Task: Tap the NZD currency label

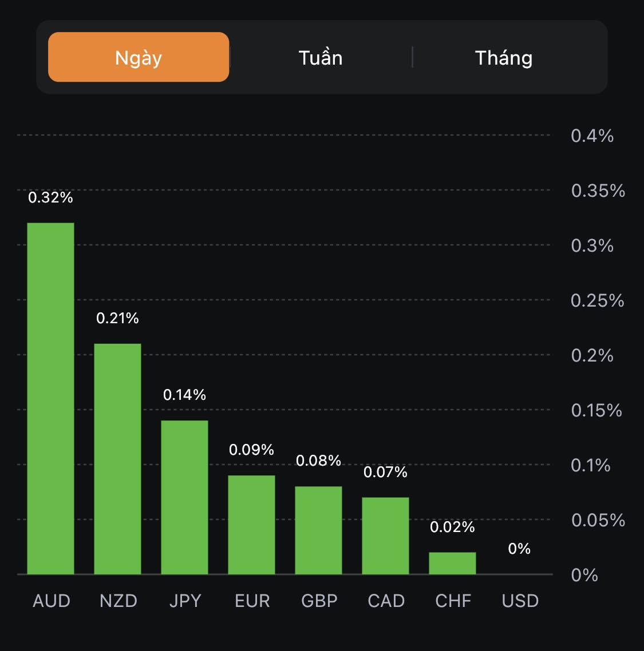Action: 118,601
